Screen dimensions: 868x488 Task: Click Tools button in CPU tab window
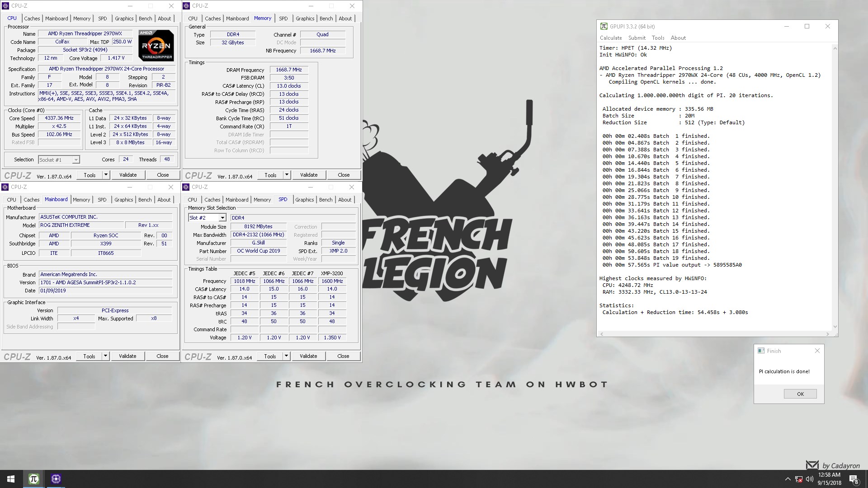[90, 175]
